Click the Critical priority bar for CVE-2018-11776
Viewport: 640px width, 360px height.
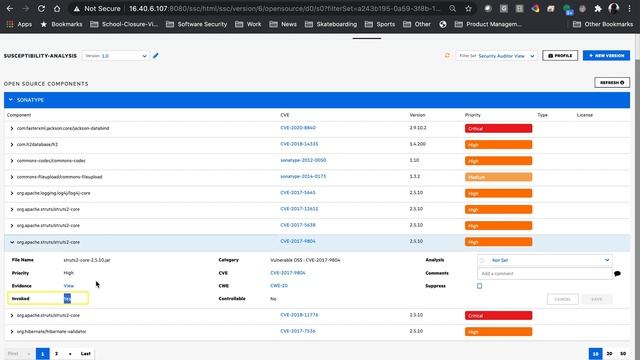point(498,315)
